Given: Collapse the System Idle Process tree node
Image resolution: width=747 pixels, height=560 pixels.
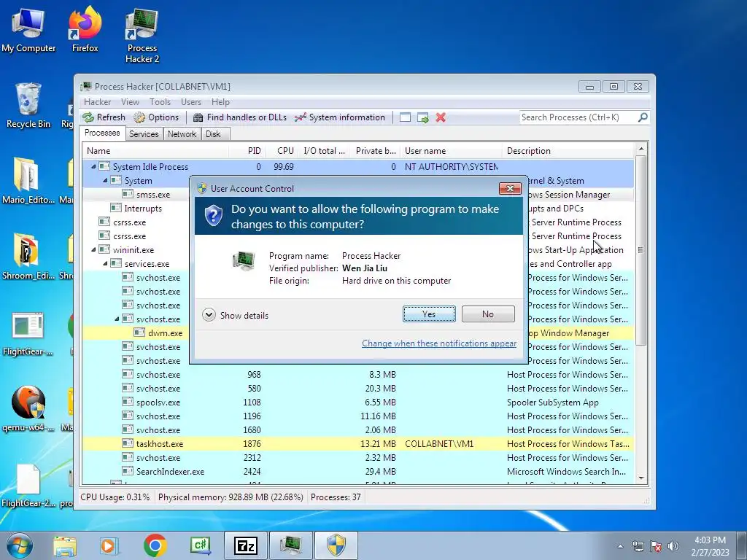Looking at the screenshot, I should coord(93,167).
